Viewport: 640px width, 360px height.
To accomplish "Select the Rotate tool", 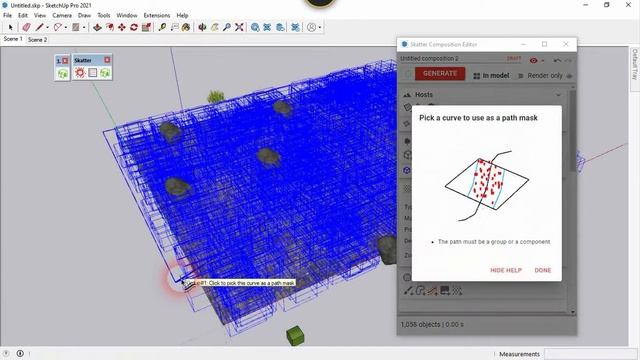I will click(x=134, y=27).
